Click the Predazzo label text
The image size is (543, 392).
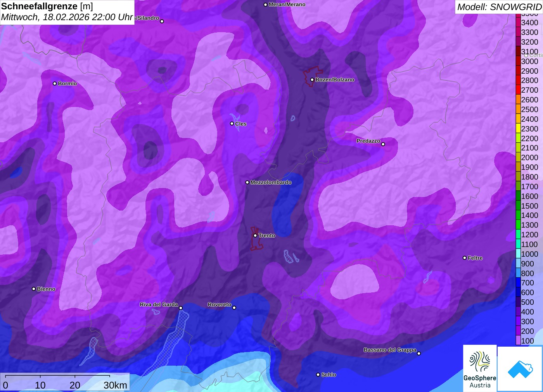[x=368, y=141]
